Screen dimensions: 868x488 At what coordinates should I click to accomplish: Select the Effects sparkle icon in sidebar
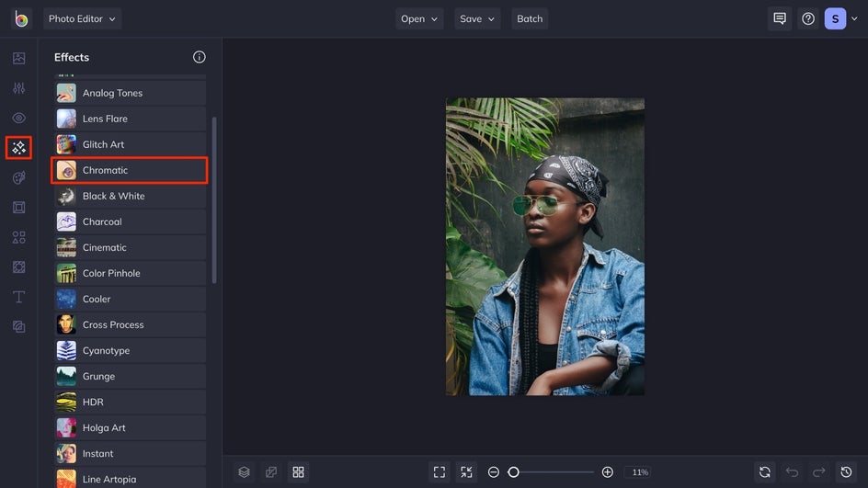(18, 148)
